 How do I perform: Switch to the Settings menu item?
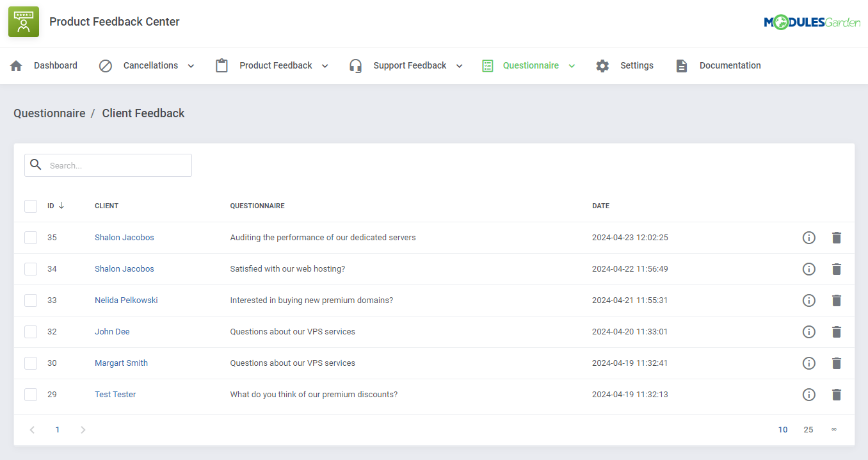[637, 65]
